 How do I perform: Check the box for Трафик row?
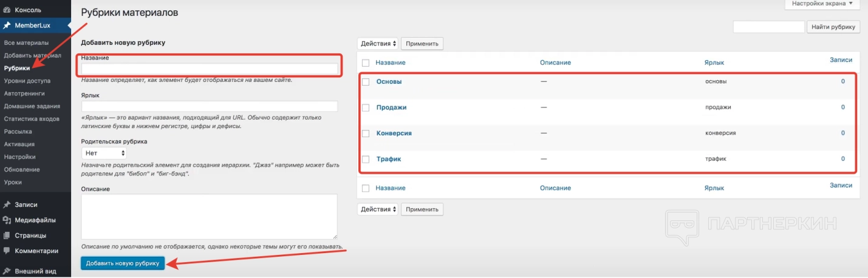tap(366, 159)
